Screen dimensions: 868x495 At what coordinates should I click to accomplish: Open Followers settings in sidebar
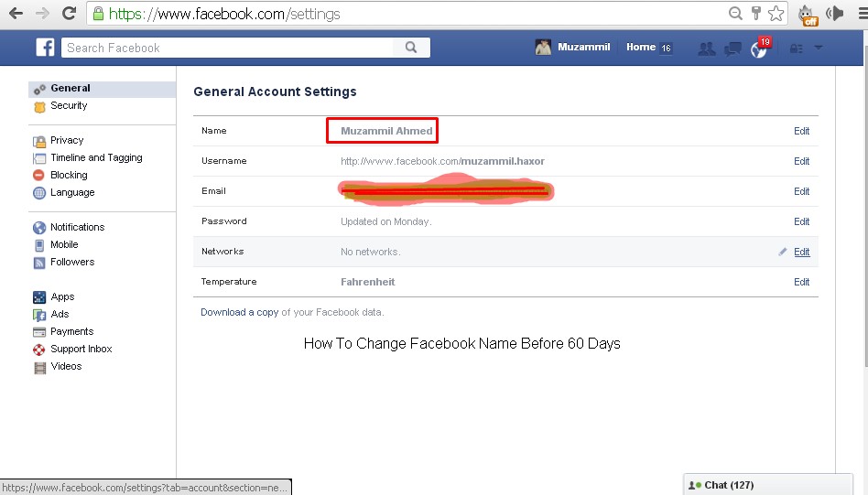(72, 263)
